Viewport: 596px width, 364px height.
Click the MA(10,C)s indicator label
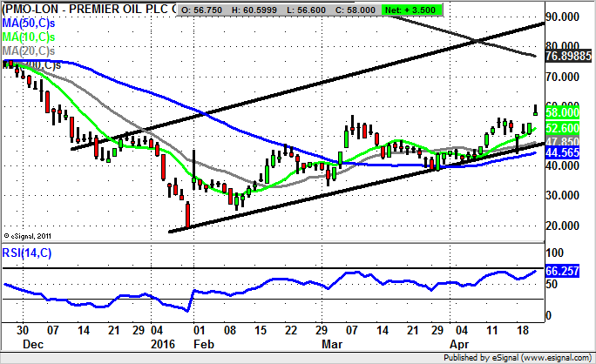(x=29, y=37)
